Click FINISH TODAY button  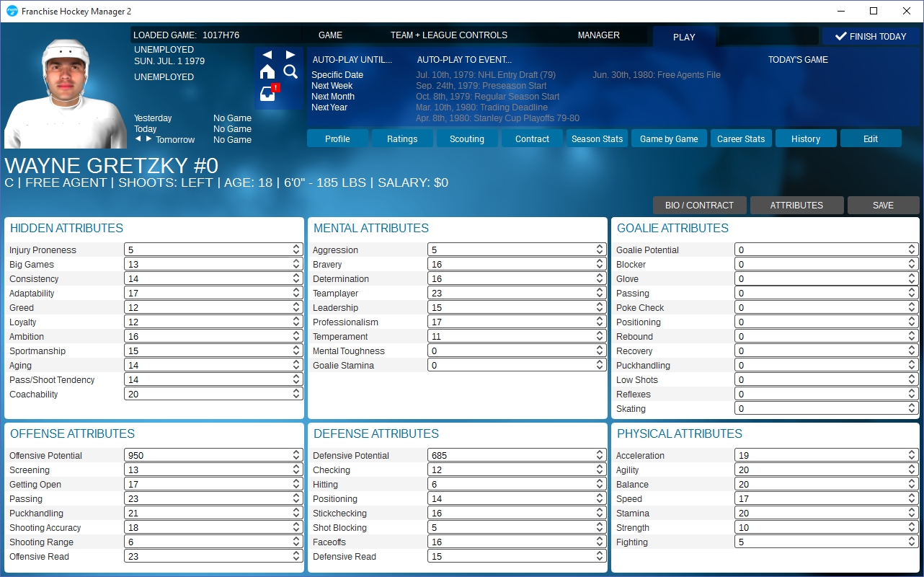point(871,36)
